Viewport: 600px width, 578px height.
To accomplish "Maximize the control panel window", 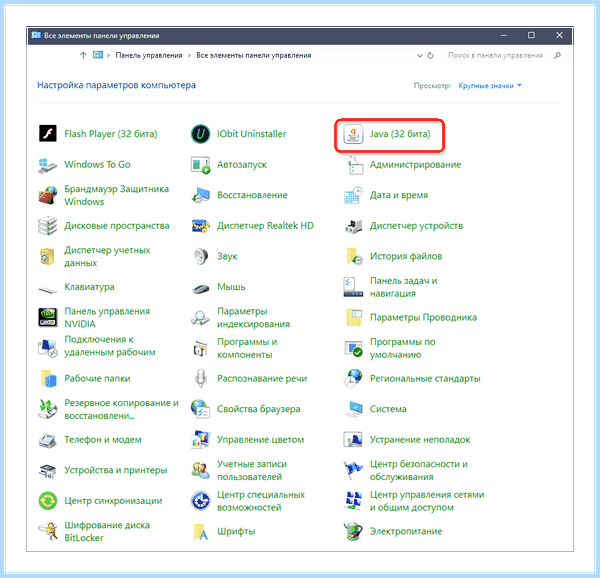I will pos(531,35).
